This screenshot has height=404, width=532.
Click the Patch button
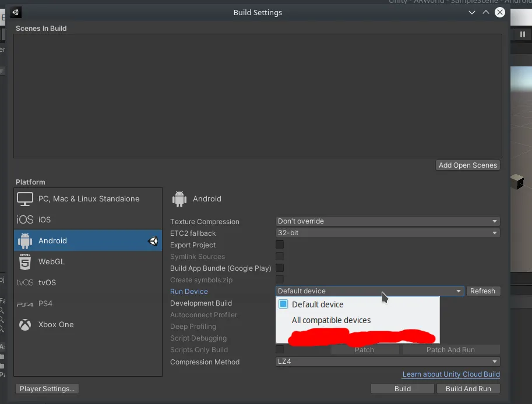pyautogui.click(x=364, y=350)
